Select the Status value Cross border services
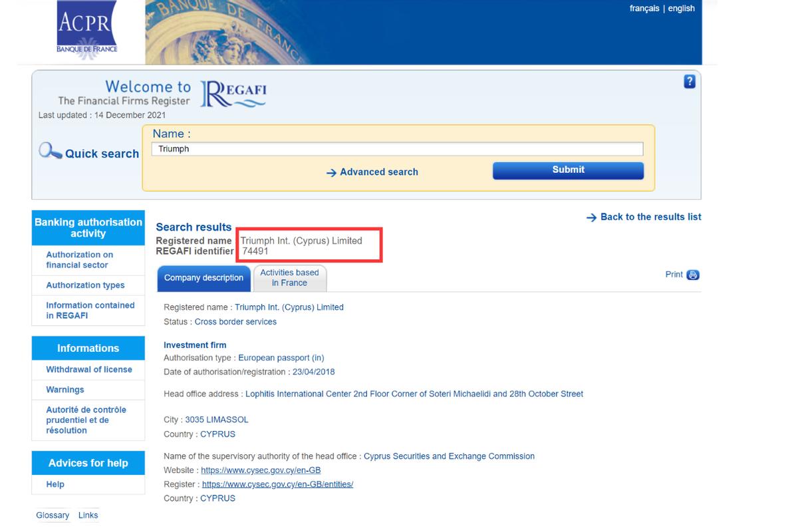 [235, 322]
